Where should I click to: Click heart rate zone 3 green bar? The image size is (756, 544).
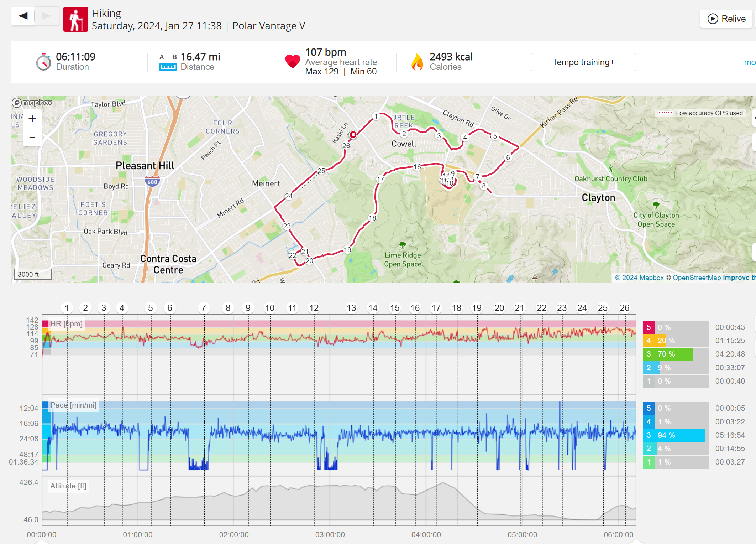point(674,354)
